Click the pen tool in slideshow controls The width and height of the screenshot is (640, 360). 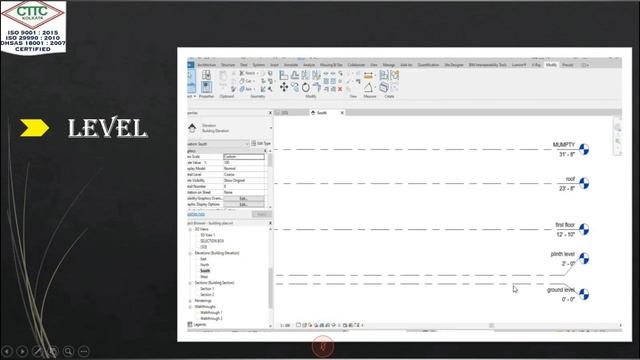pyautogui.click(x=38, y=351)
